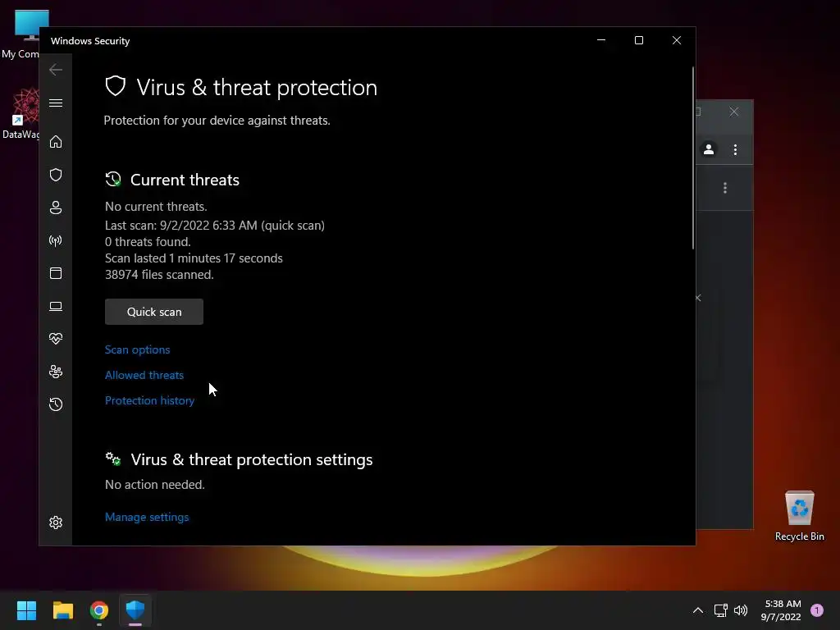Open Settings gear in Windows Security sidebar

point(56,523)
